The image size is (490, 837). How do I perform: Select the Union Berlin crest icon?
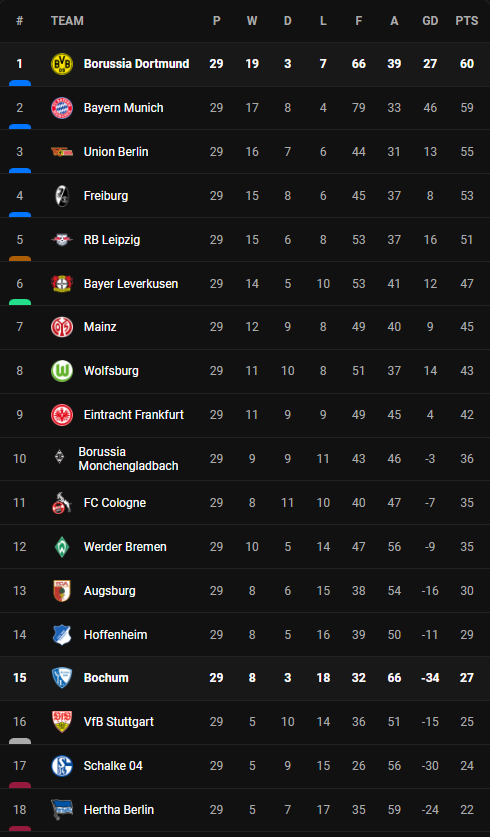[62, 152]
